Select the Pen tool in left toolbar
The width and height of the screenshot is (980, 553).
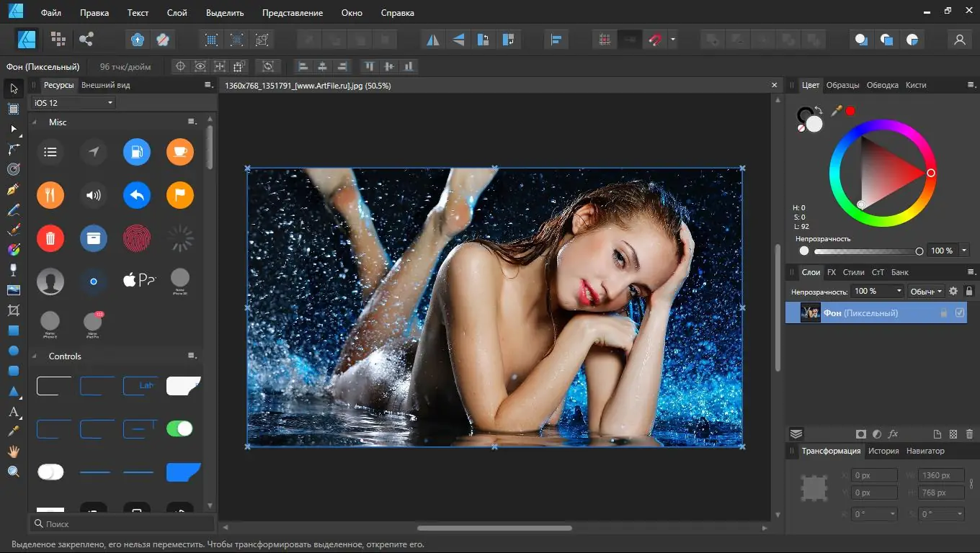(13, 189)
